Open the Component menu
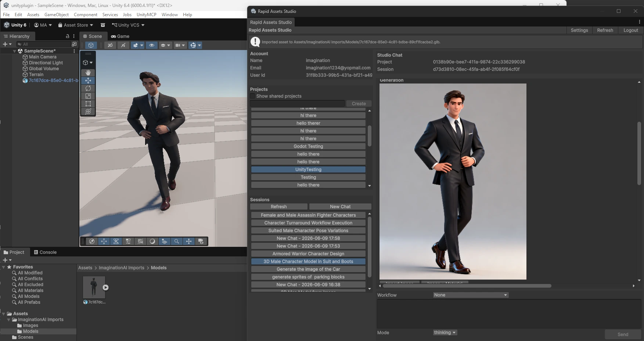 86,15
